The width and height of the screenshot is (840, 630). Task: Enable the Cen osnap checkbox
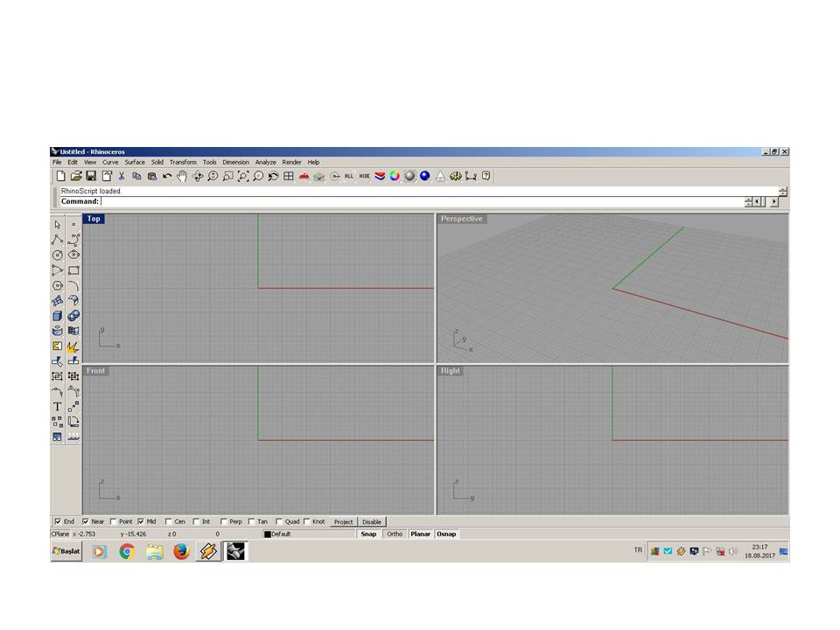coord(168,521)
